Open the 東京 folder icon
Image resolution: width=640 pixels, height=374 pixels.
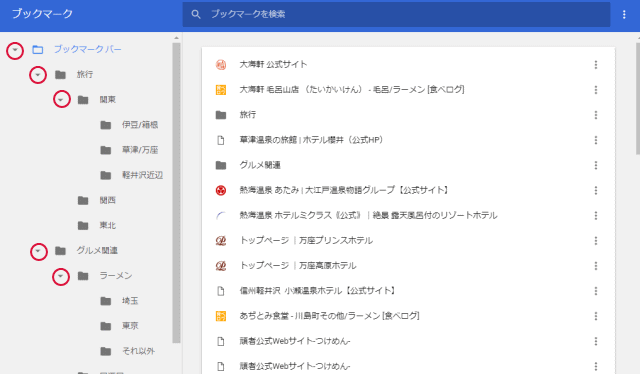tap(106, 326)
